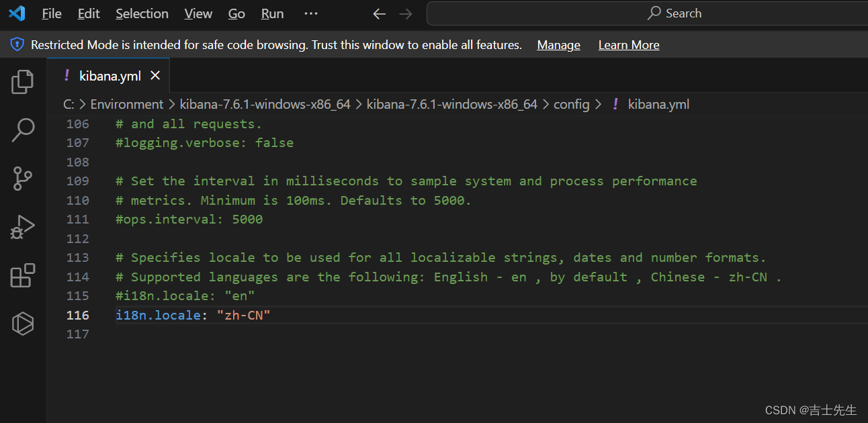Click the Manage link for Restricted Mode
This screenshot has width=868, height=423.
(x=558, y=45)
